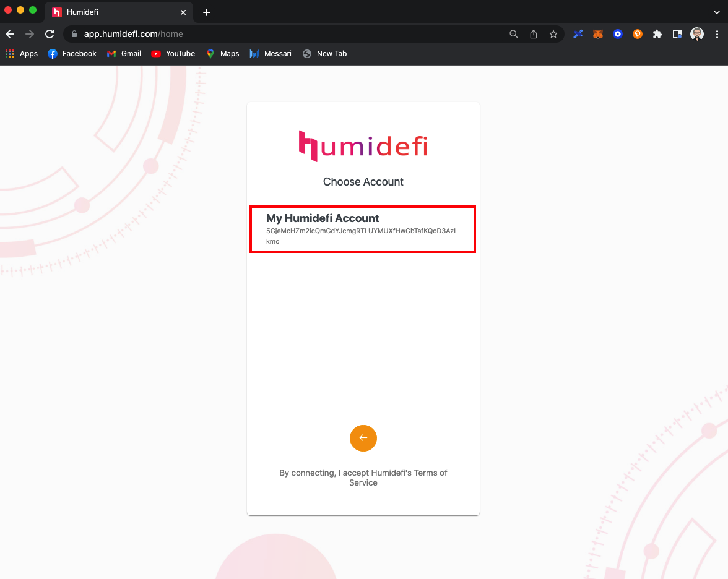Click the orange back arrow button
728x579 pixels.
pyautogui.click(x=363, y=438)
